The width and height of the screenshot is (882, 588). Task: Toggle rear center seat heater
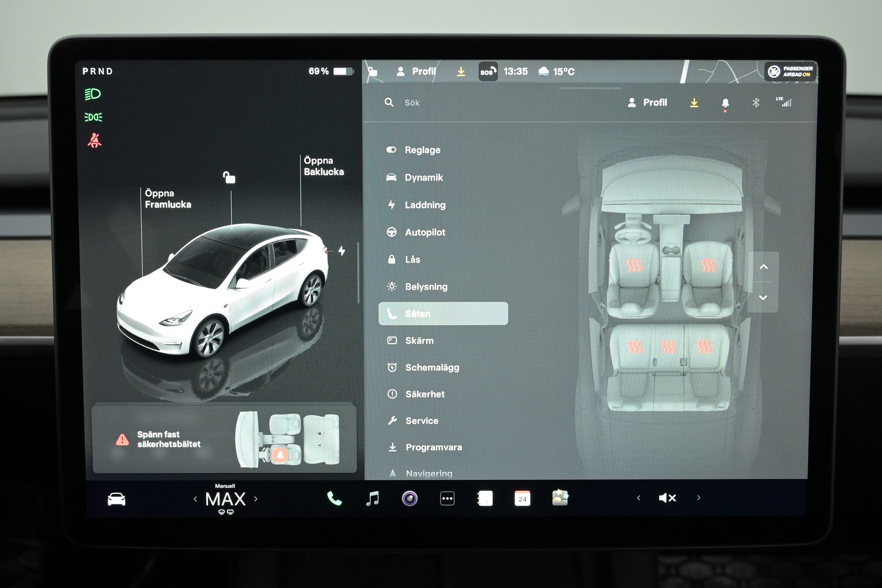click(669, 347)
